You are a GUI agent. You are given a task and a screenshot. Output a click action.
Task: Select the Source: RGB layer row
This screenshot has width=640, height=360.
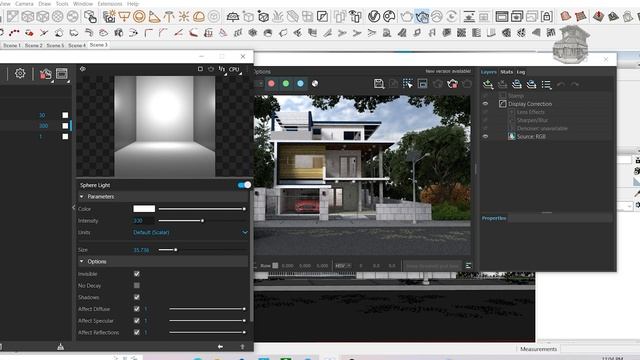(547, 136)
